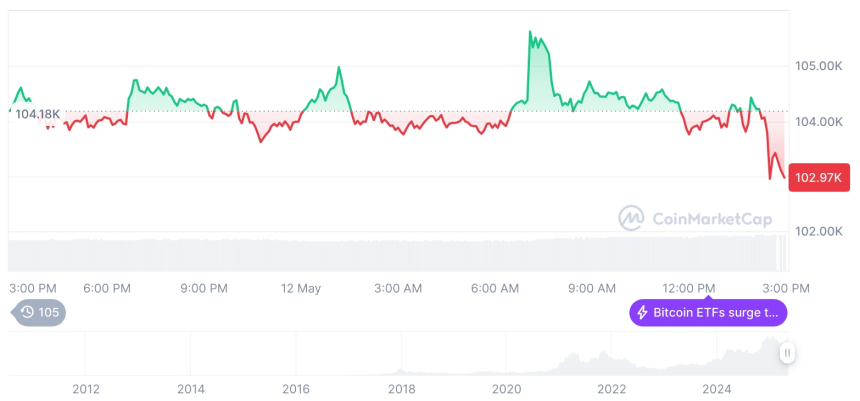The image size is (860, 401).
Task: Open the history badge showing 105
Action: (x=39, y=312)
